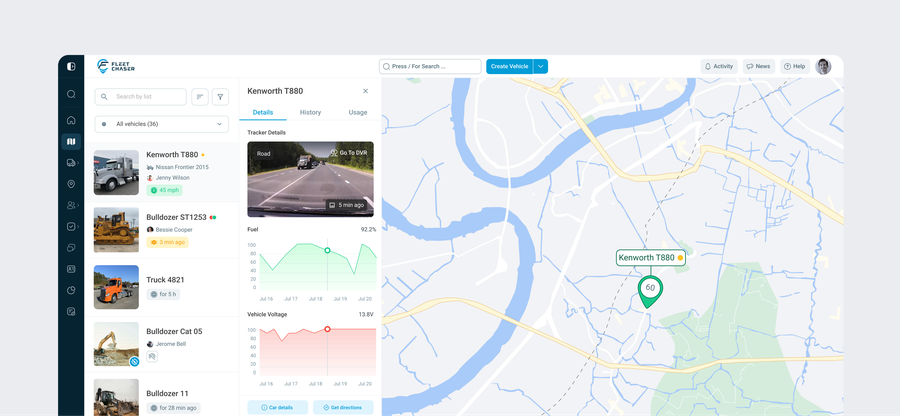This screenshot has height=416, width=900.
Task: Click the Bulldozer ST1253 title
Action: 176,217
